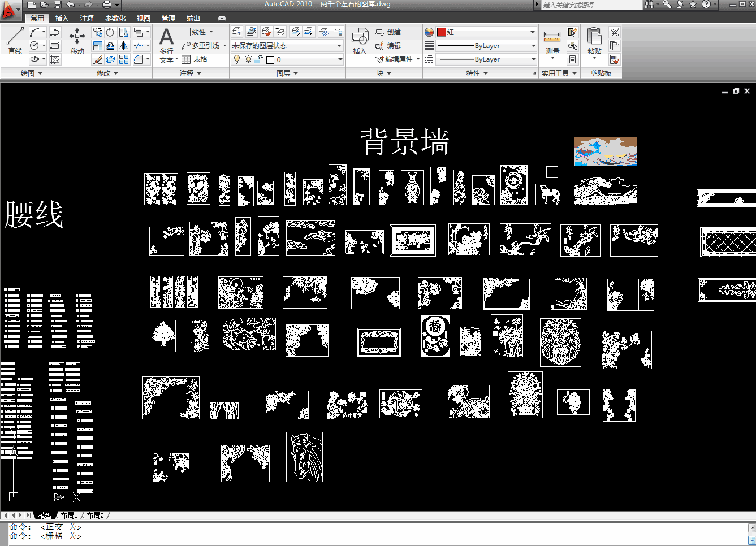Click the Open file icon in the quick access toolbar
Viewport: 756px width, 546px height.
[x=44, y=5]
